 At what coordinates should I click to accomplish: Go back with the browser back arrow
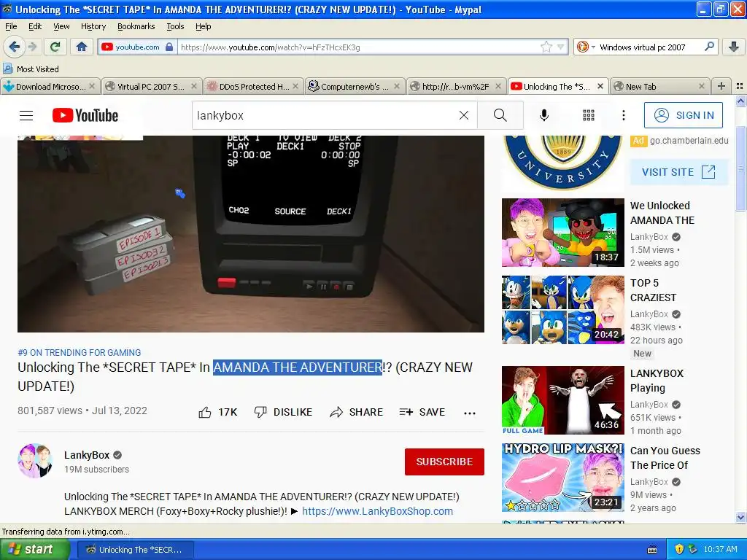coord(15,47)
